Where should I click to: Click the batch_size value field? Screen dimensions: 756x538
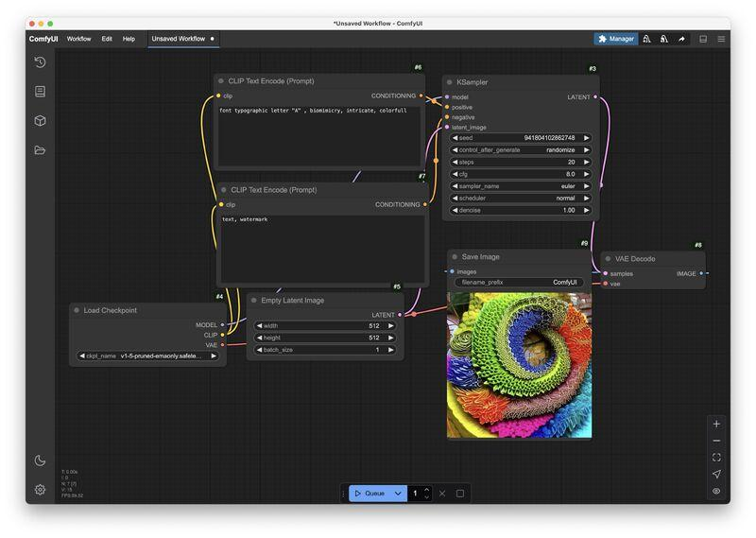(x=325, y=350)
